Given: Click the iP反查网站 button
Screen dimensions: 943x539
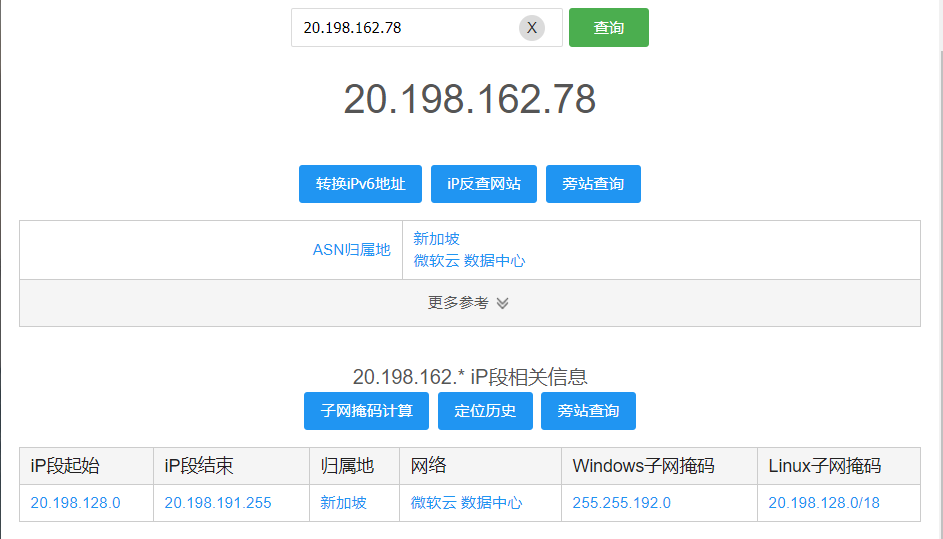Looking at the screenshot, I should 484,184.
